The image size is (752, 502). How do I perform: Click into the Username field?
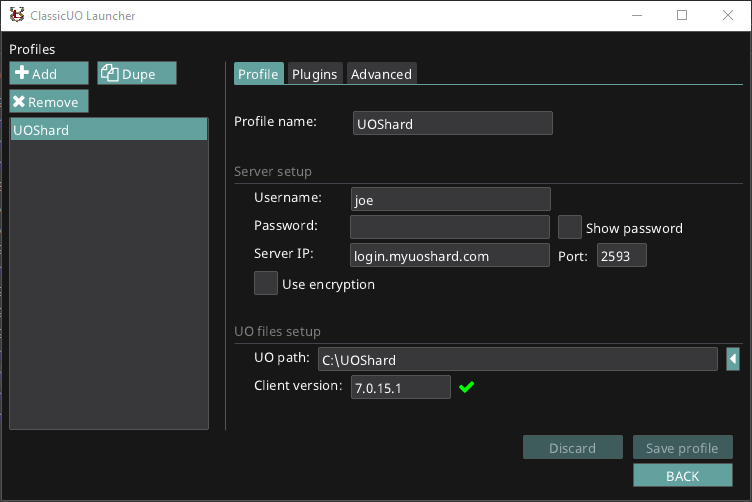(451, 199)
